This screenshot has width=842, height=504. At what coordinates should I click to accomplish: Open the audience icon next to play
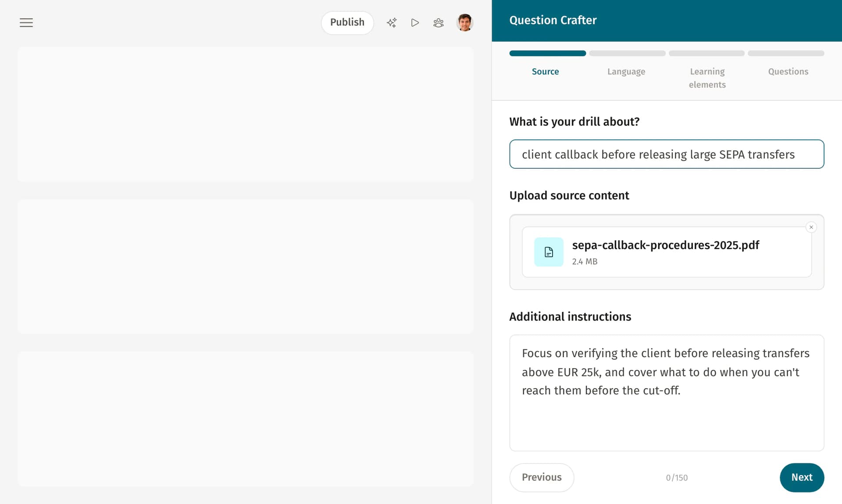[x=439, y=22]
